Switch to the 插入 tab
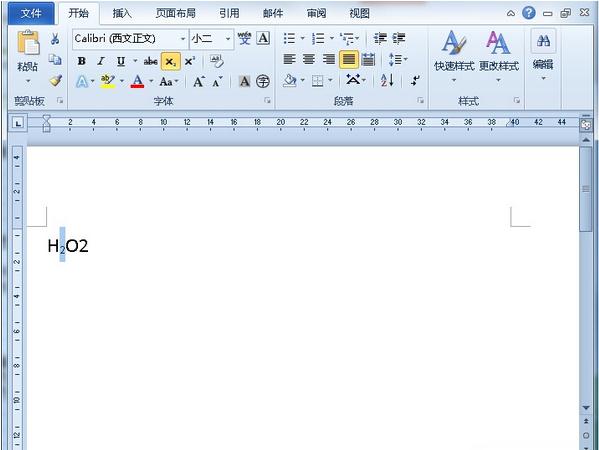This screenshot has width=599, height=450. pos(122,13)
